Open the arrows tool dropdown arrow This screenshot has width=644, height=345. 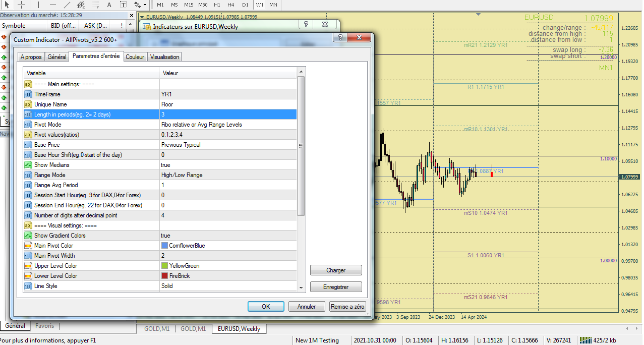tap(145, 5)
